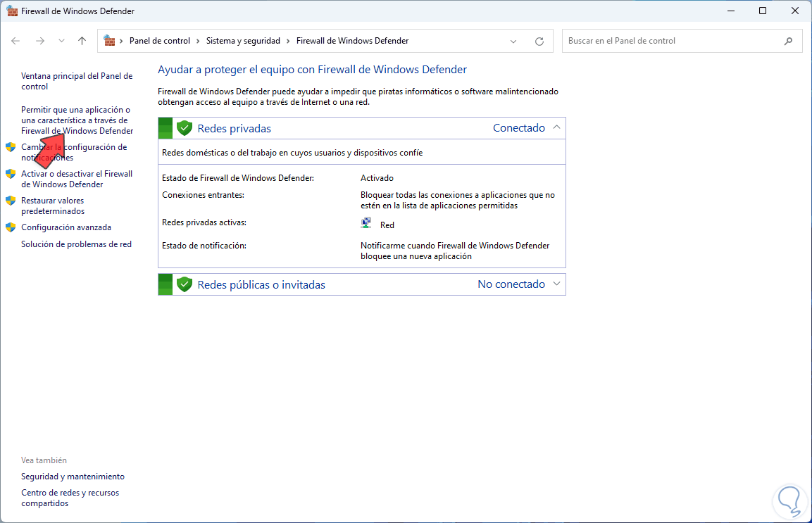Close the Firewall de Windows Defender window
The height and width of the screenshot is (523, 812).
click(795, 11)
